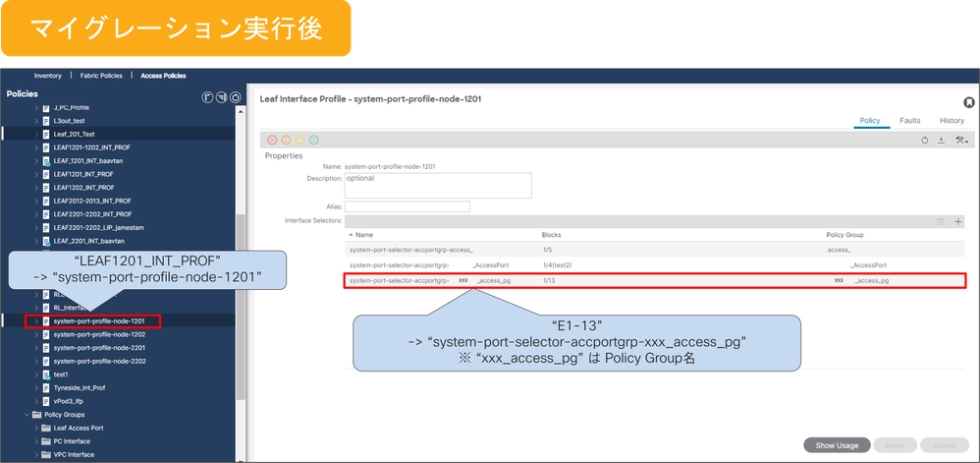This screenshot has width=980, height=463.
Task: Click the VPC Interface folder icon
Action: (x=46, y=455)
